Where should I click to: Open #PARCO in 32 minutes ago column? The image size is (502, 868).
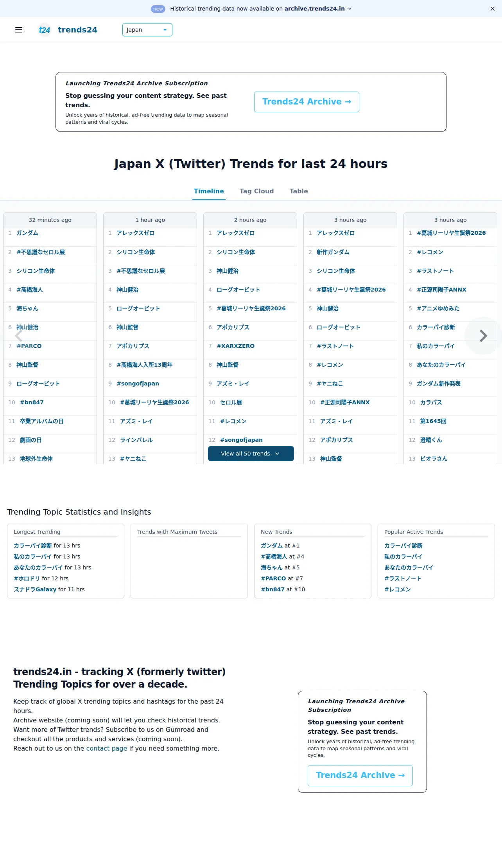pyautogui.click(x=29, y=346)
